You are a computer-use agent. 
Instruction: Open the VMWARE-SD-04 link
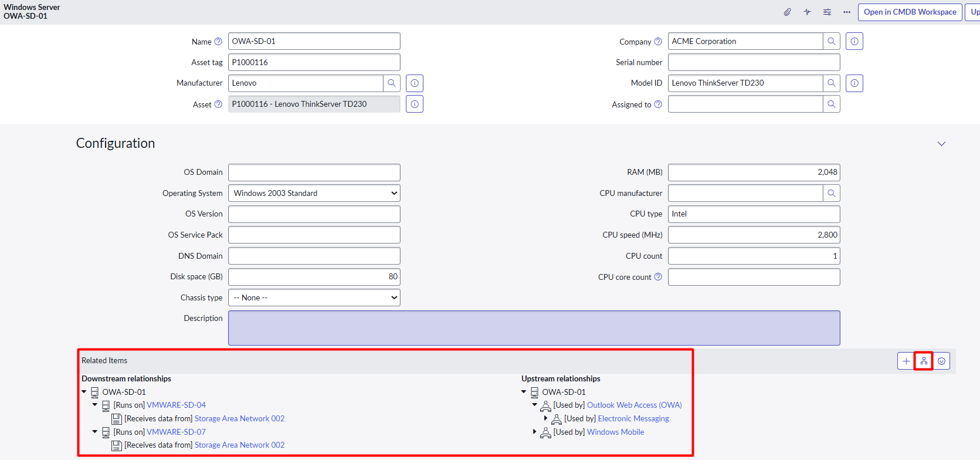pos(176,405)
